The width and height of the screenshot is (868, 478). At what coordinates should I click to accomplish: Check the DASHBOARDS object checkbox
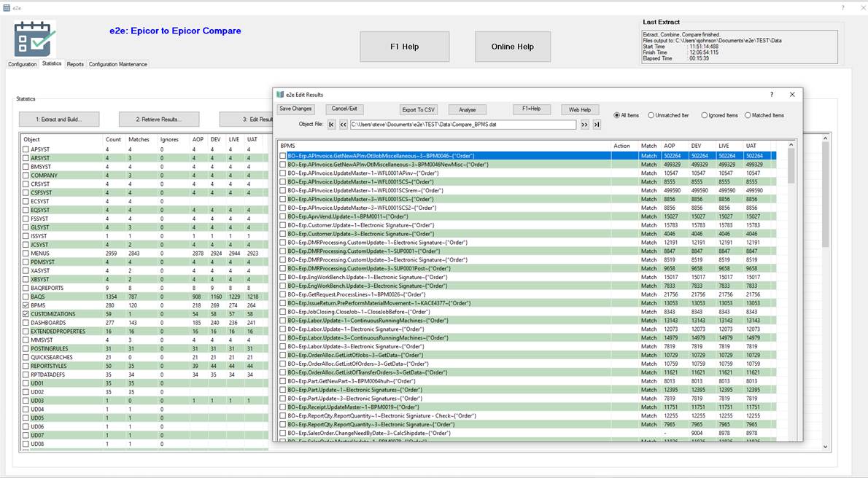26,323
